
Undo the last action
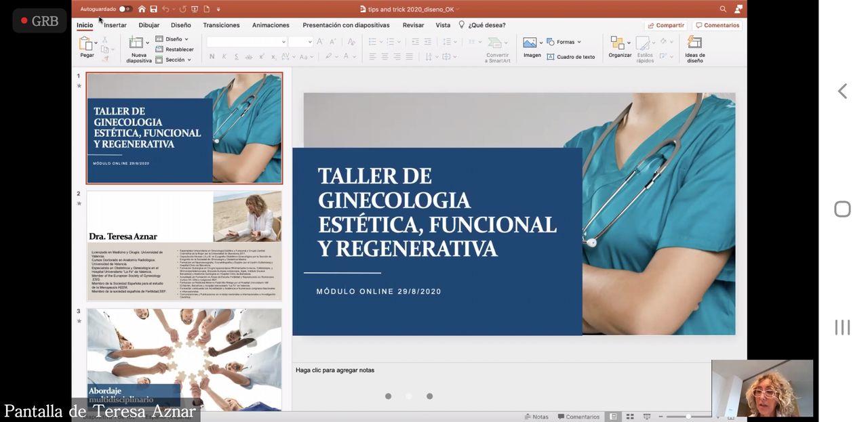click(165, 9)
